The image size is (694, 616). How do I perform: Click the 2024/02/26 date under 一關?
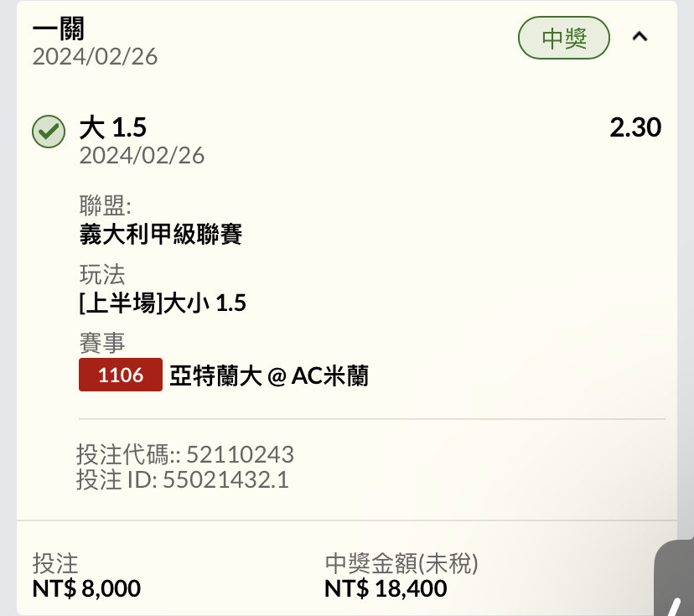(x=95, y=57)
